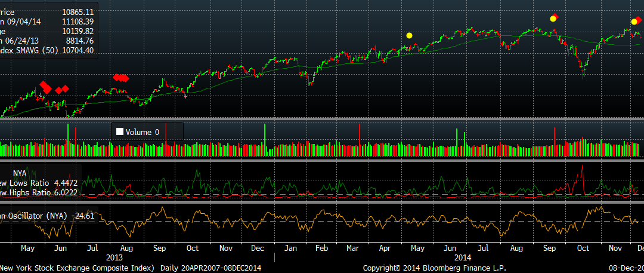Click the 'Daily 20APR2007-08DEC2014' range text

pos(210,268)
